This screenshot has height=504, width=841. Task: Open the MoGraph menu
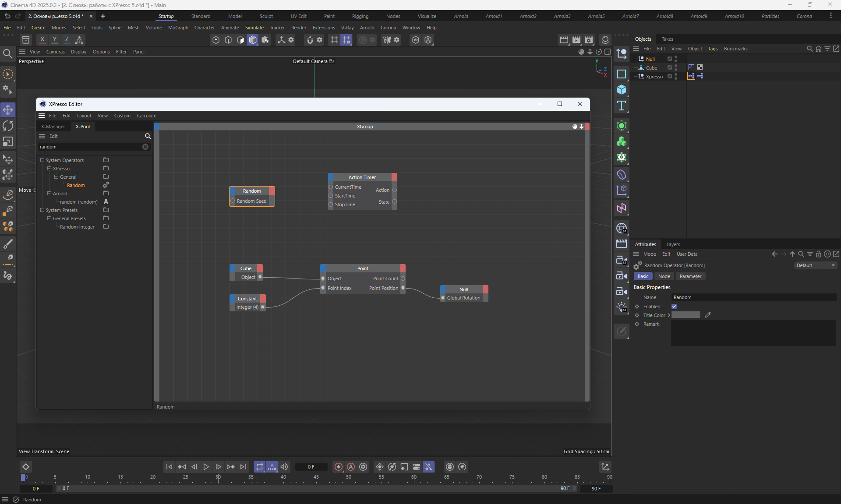178,28
